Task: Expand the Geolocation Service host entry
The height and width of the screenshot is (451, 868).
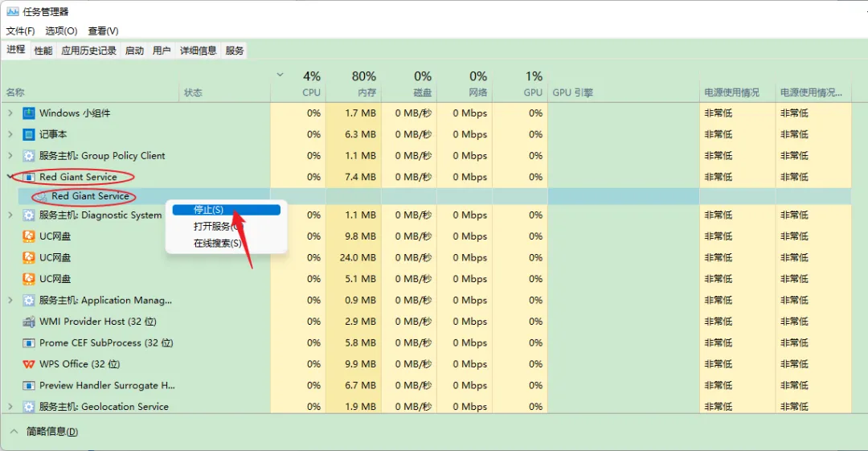Action: 10,407
